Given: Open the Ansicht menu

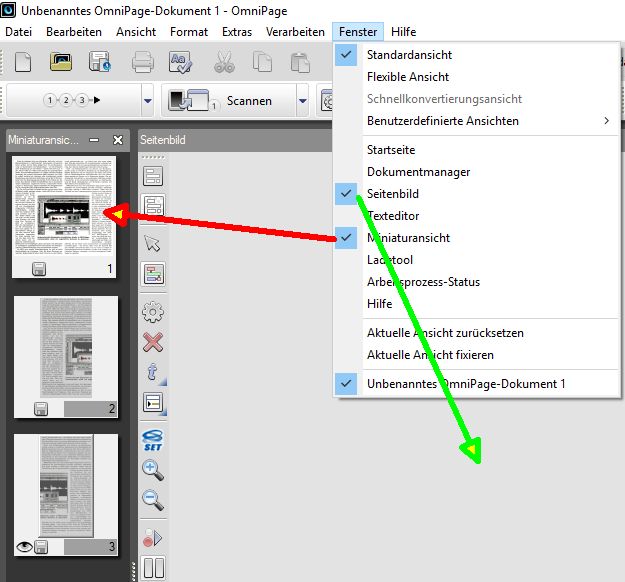Looking at the screenshot, I should 136,32.
